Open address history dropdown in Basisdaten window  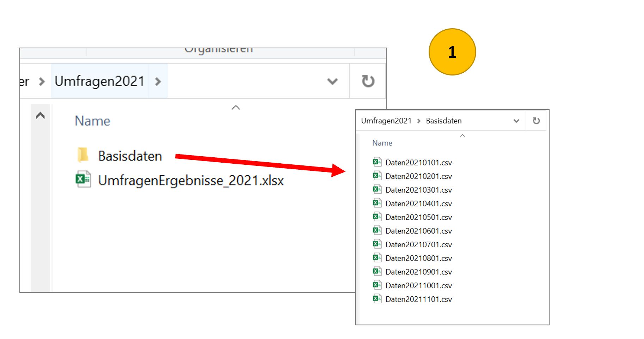516,121
